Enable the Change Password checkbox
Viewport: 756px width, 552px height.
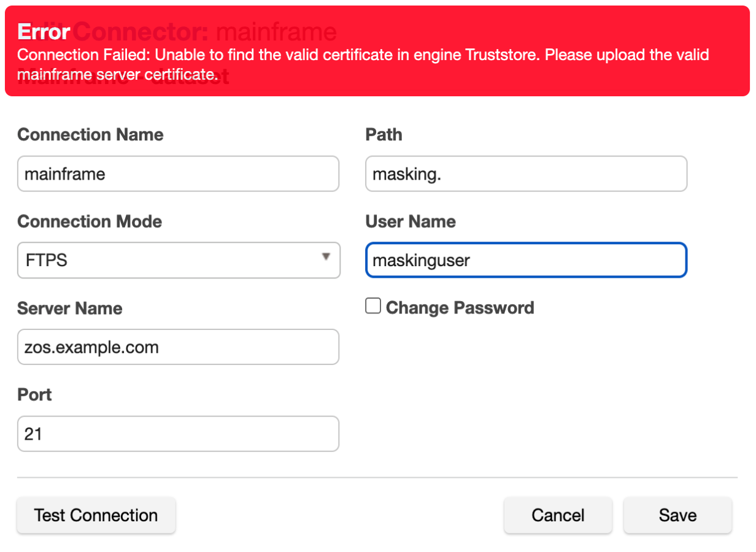[373, 306]
